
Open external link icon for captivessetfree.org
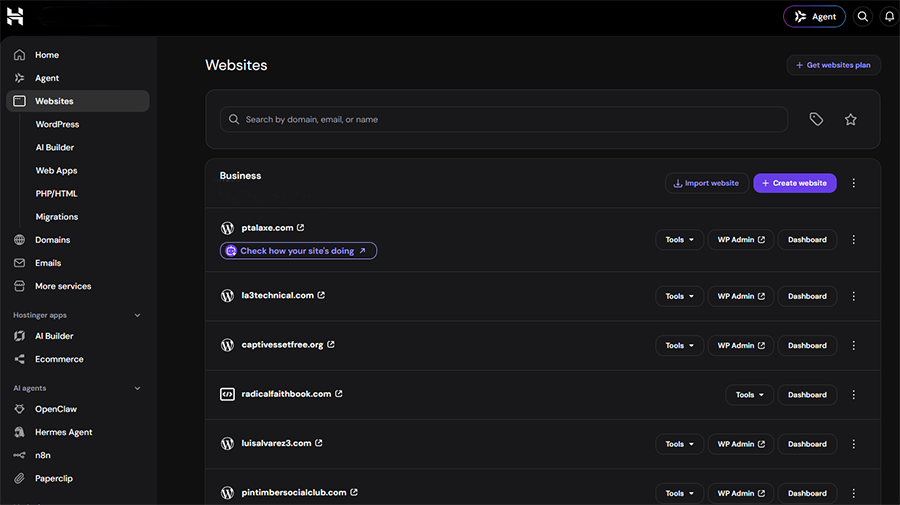pos(331,344)
